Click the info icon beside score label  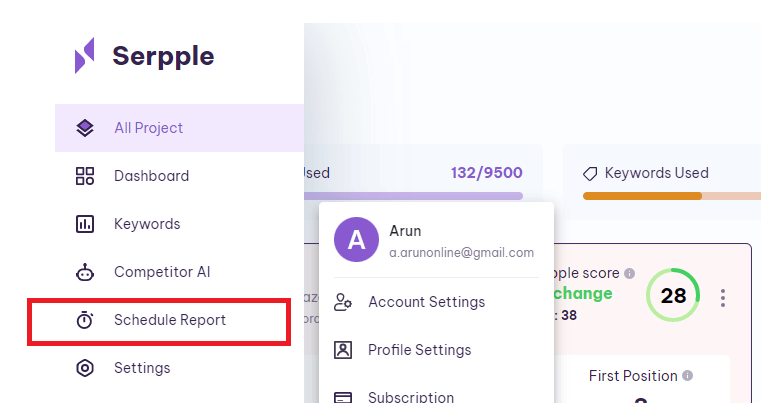click(629, 273)
